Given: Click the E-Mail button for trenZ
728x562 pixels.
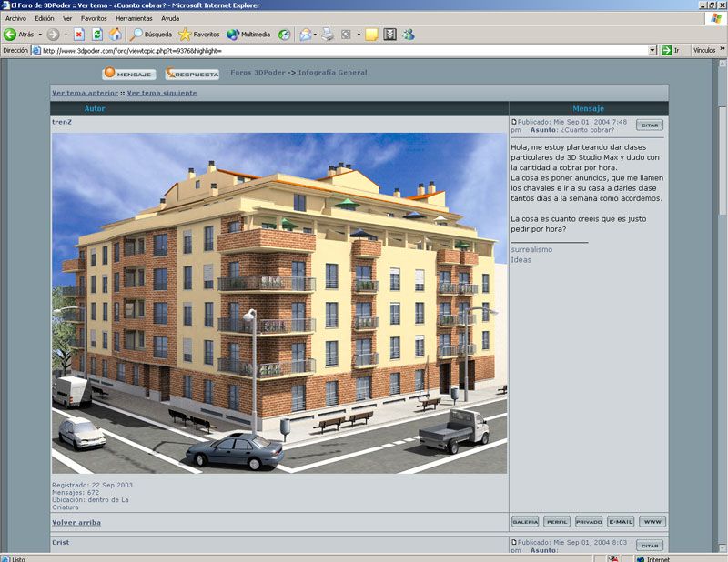Looking at the screenshot, I should pos(621,522).
